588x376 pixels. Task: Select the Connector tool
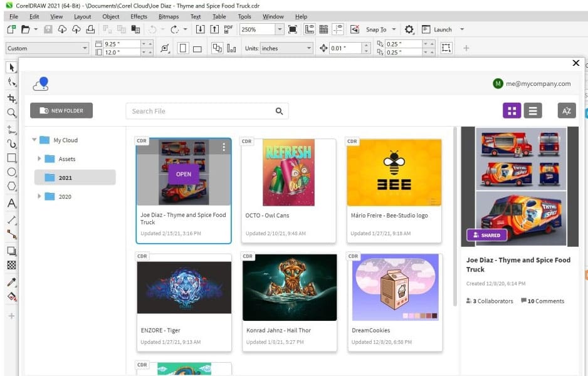click(x=12, y=234)
